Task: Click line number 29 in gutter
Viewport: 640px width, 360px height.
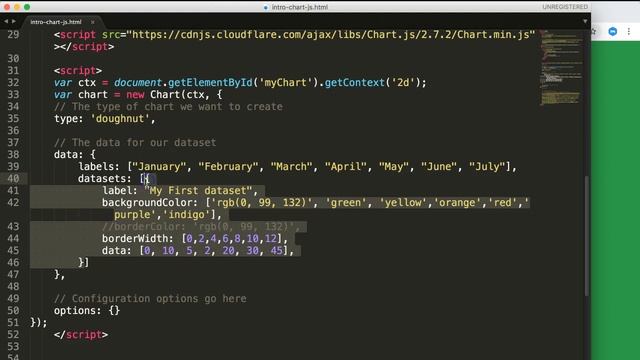Action: tap(13, 35)
